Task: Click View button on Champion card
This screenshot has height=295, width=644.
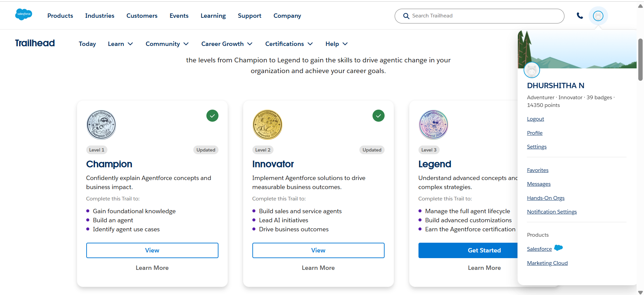Action: [152, 250]
